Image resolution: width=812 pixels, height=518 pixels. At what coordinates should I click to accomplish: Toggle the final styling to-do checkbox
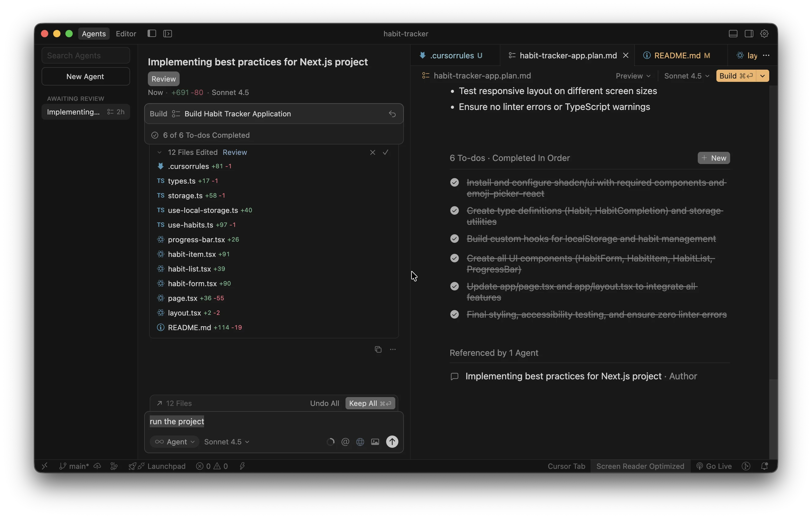455,314
